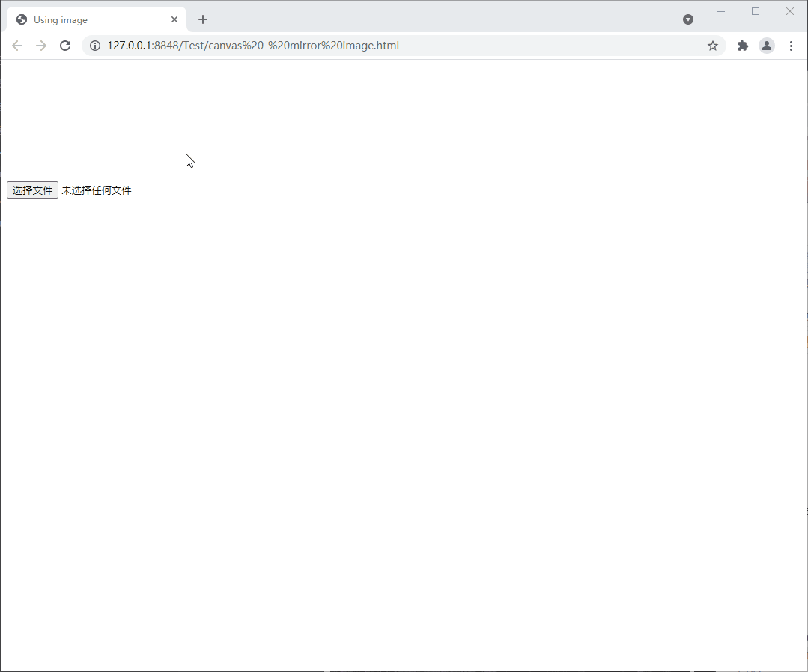Bookmark this page with the star icon

click(712, 46)
